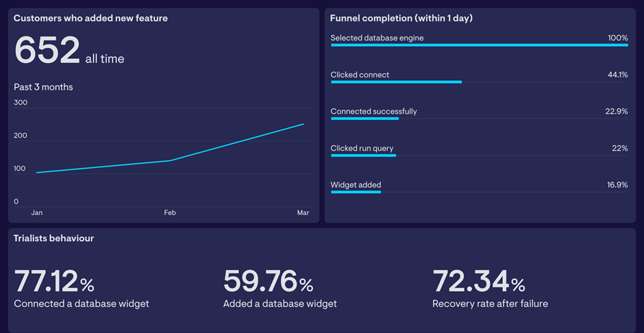Viewport: 644px width, 333px height.
Task: Click the Connected successfully progress bar
Action: [x=364, y=119]
